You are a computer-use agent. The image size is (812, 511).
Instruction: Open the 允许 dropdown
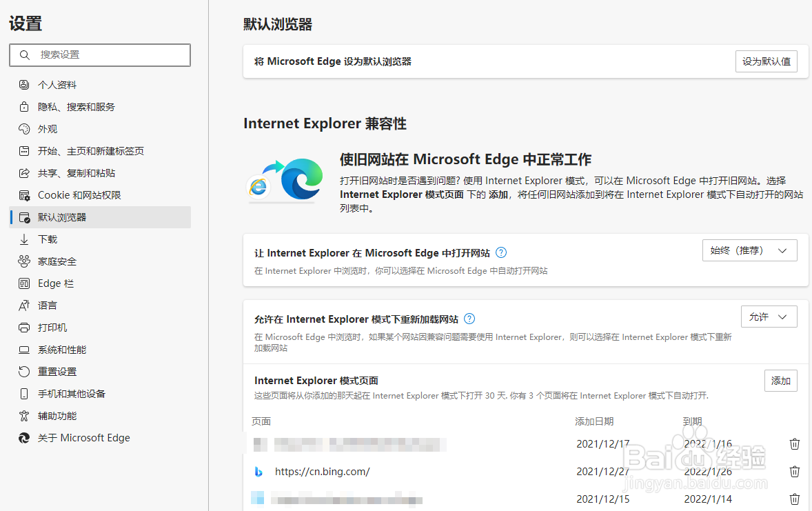pyautogui.click(x=769, y=317)
